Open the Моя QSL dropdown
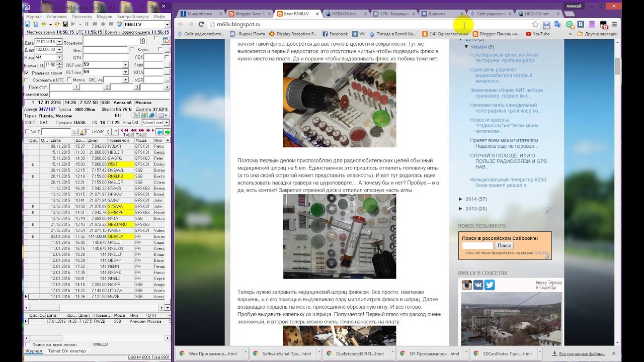The width and height of the screenshot is (644, 362). tap(167, 123)
